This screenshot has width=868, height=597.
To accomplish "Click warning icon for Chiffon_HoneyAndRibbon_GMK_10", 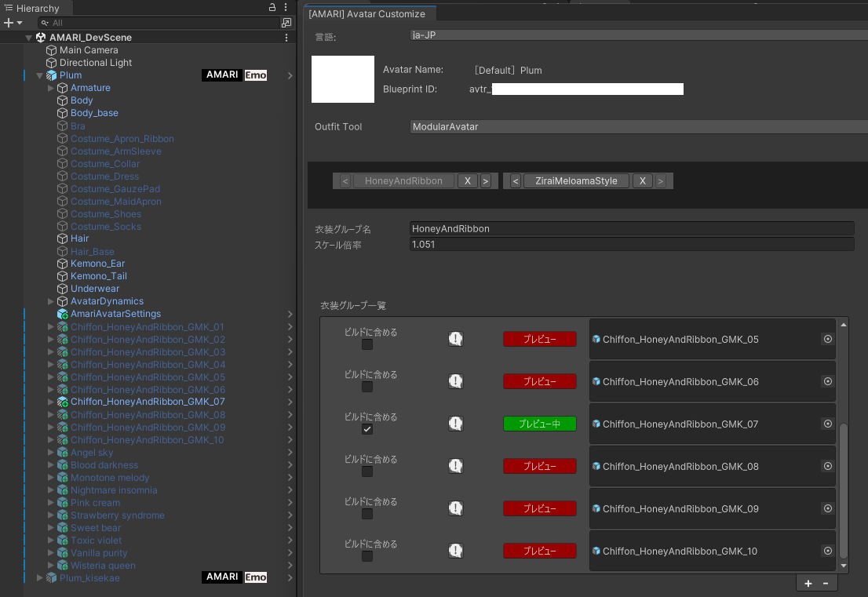I will pyautogui.click(x=456, y=551).
